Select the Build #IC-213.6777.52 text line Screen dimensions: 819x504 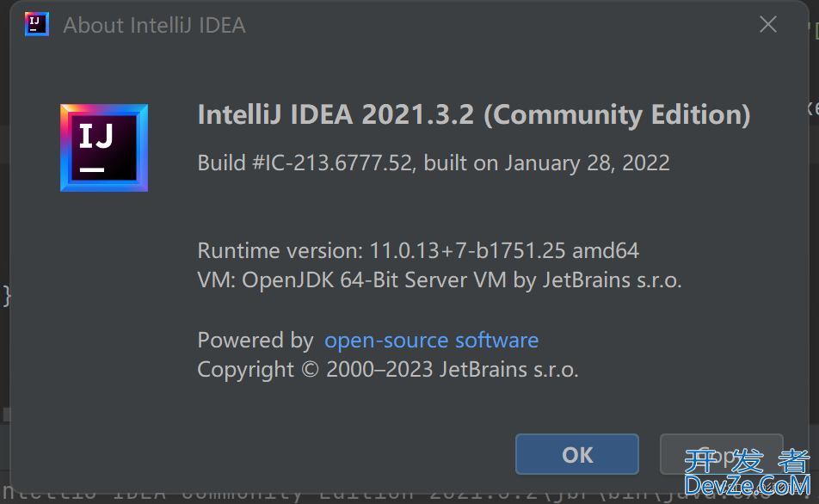pos(434,163)
